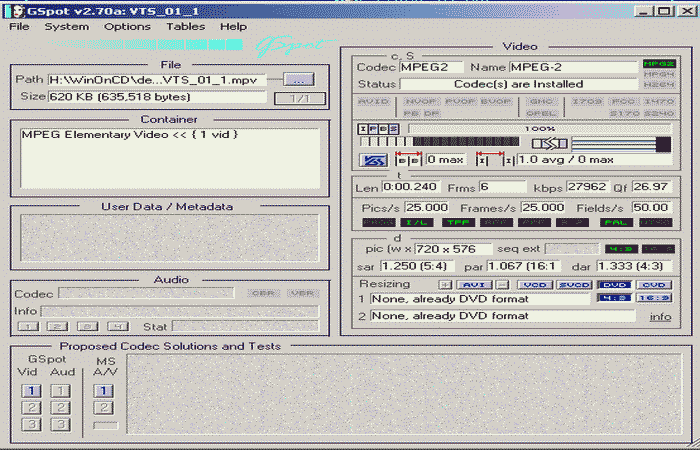Select the SVCD resizing target button
Screen dimensions: 700x450
tap(573, 285)
